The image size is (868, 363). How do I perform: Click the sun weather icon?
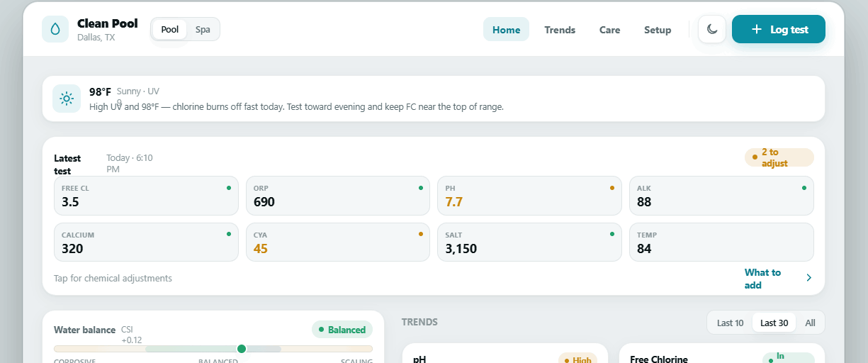(x=67, y=99)
